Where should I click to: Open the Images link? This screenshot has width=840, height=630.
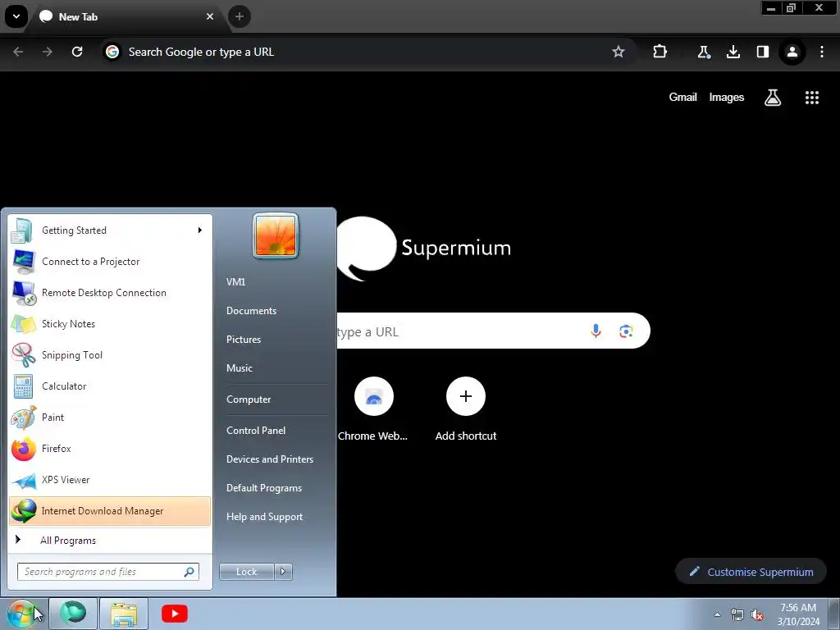pyautogui.click(x=727, y=97)
